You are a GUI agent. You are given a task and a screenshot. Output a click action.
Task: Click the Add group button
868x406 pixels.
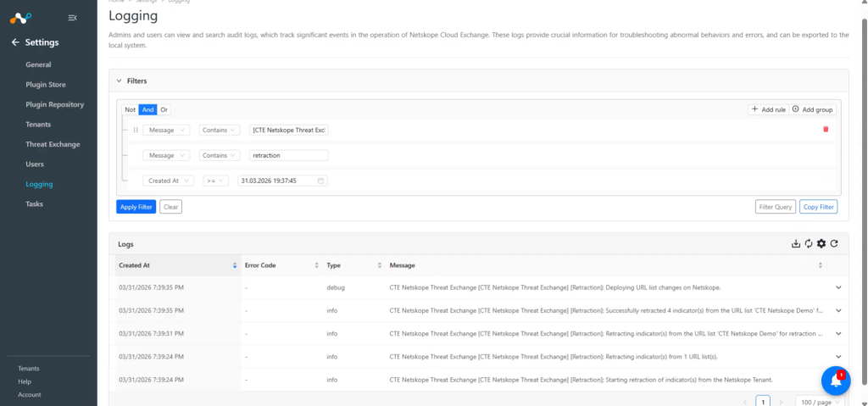pos(813,109)
